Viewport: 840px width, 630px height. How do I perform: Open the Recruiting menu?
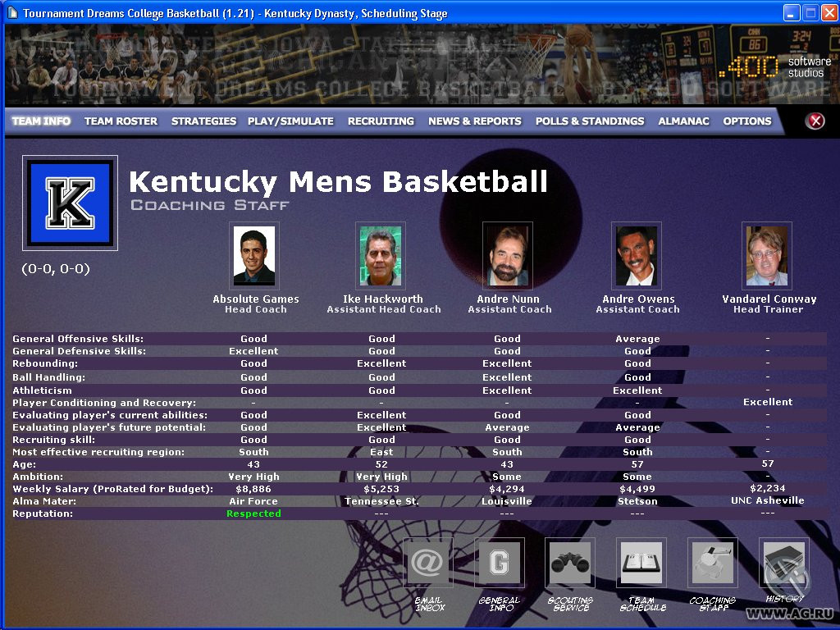click(x=381, y=121)
